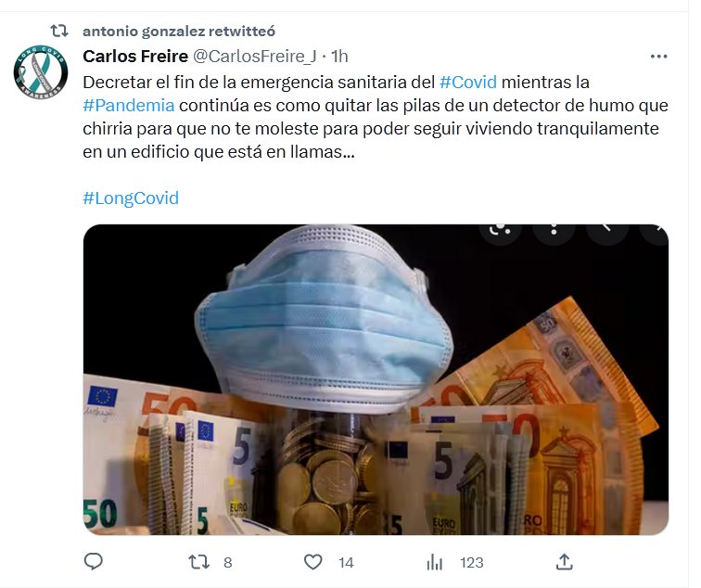This screenshot has height=588, width=701.
Task: Open tweet analytics bar chart icon
Action: tap(435, 562)
